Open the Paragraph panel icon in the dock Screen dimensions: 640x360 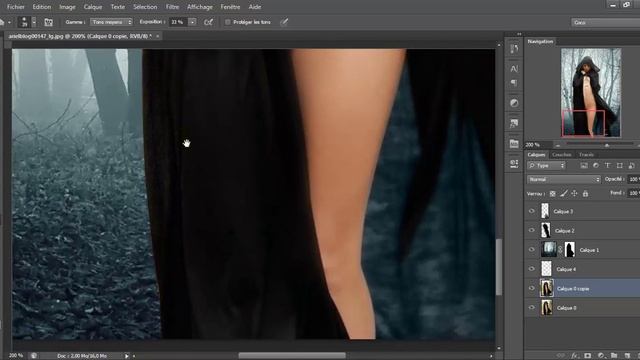[514, 83]
